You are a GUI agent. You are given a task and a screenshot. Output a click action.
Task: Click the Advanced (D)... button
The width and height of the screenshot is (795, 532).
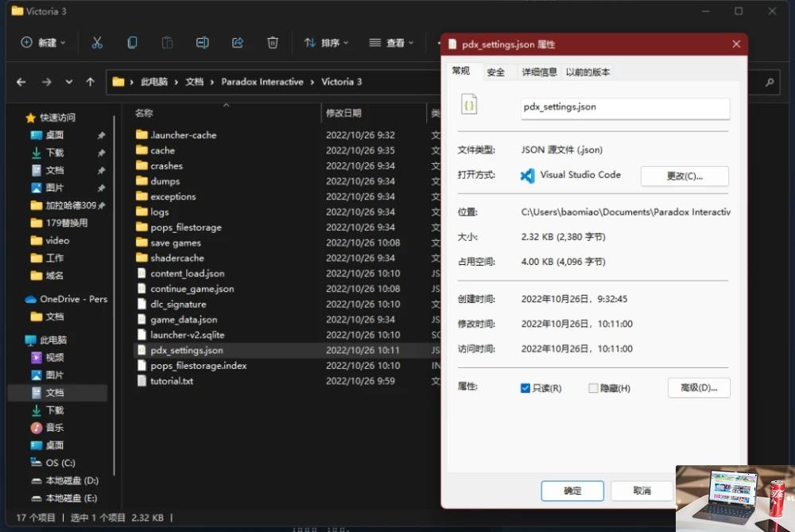pos(699,387)
